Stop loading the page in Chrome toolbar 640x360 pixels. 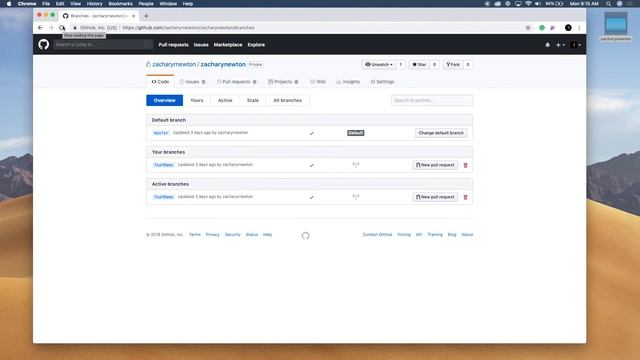coord(62,28)
